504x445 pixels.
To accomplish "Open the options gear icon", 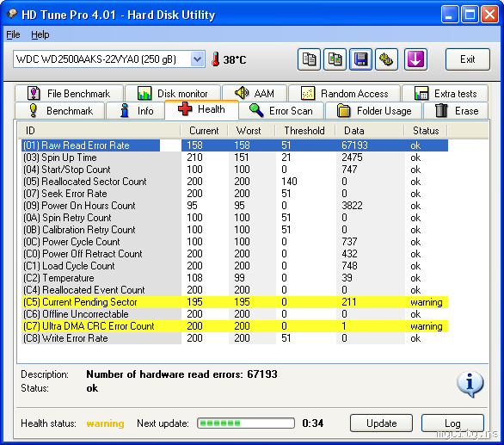I will 387,59.
